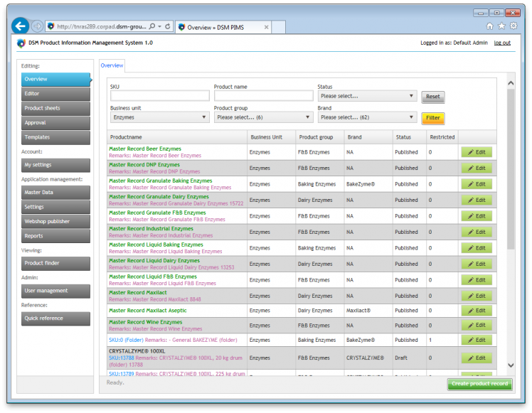Click the Create product record button

click(479, 384)
